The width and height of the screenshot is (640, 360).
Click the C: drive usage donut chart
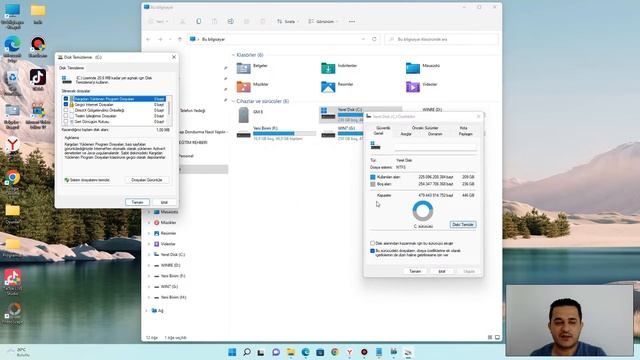[x=423, y=211]
